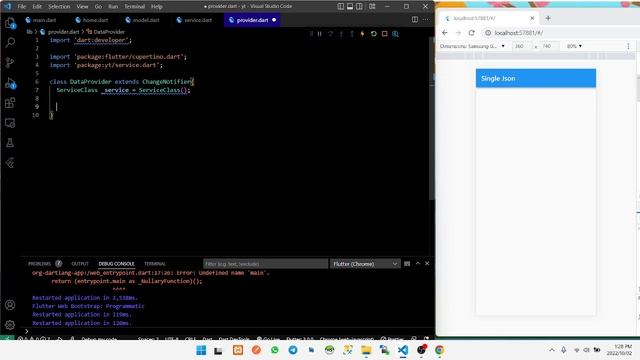This screenshot has width=640, height=360.
Task: Toggle the secondary sidebar layout
Action: 359,7
